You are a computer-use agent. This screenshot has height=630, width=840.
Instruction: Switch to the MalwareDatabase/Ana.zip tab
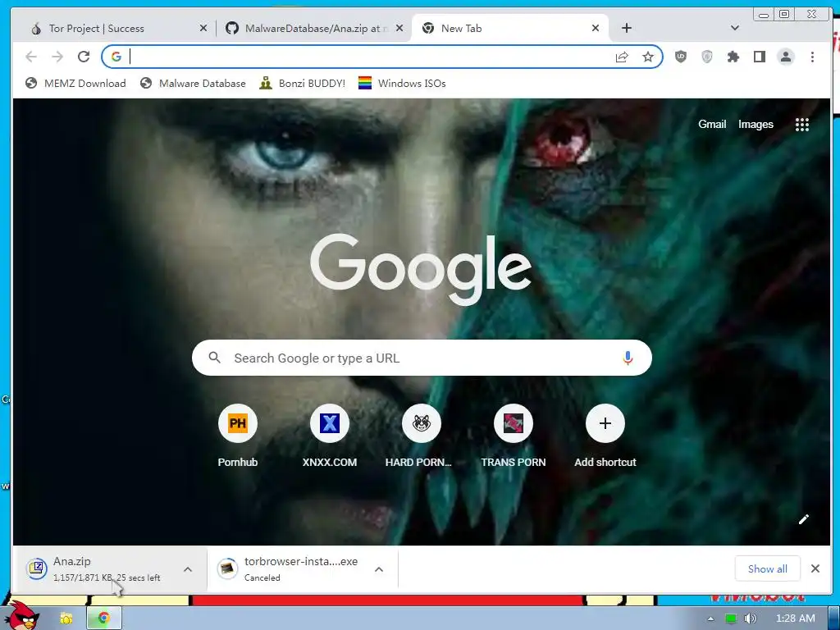pyautogui.click(x=316, y=29)
